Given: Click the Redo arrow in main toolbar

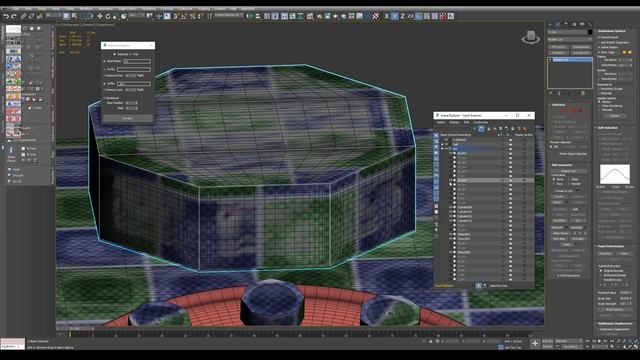Looking at the screenshot, I should point(14,16).
